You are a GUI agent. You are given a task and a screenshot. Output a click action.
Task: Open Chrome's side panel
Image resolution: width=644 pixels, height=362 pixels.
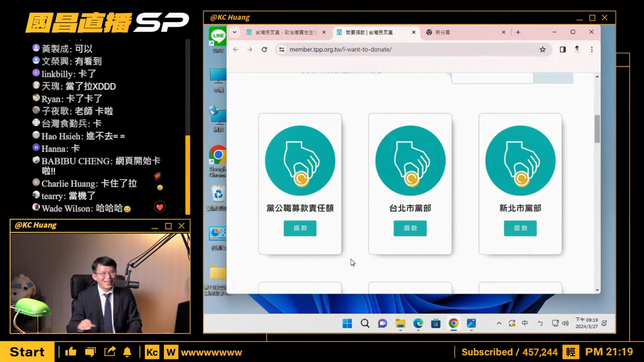563,50
